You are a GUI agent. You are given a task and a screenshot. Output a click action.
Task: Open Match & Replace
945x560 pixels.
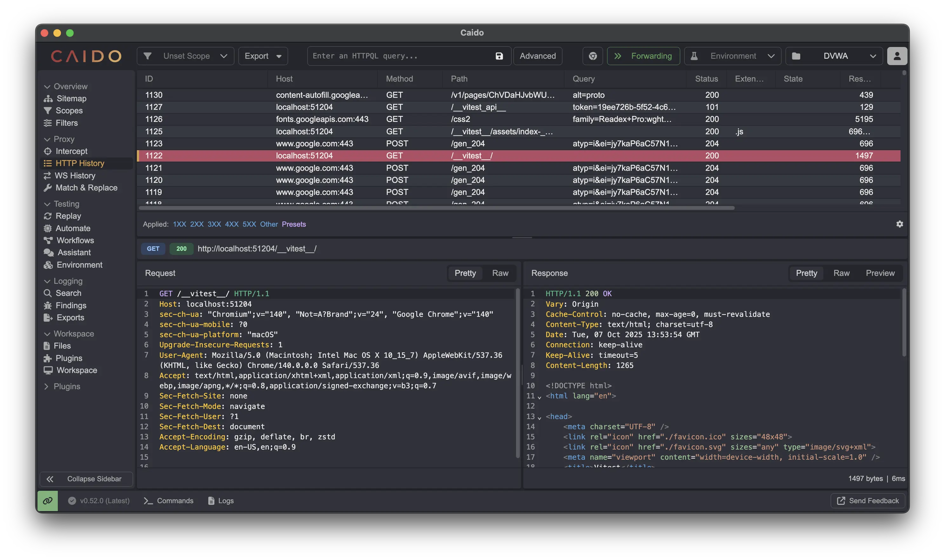(86, 188)
